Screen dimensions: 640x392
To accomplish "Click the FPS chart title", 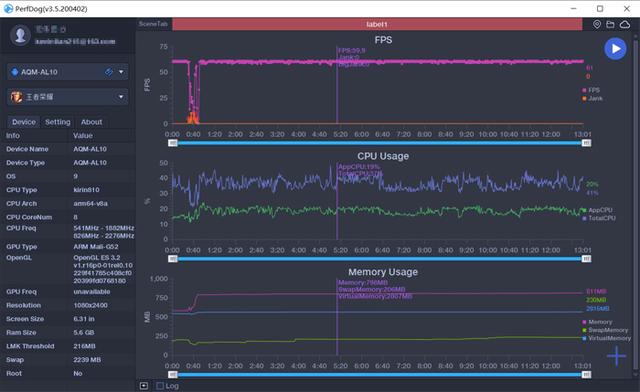I will pos(383,40).
